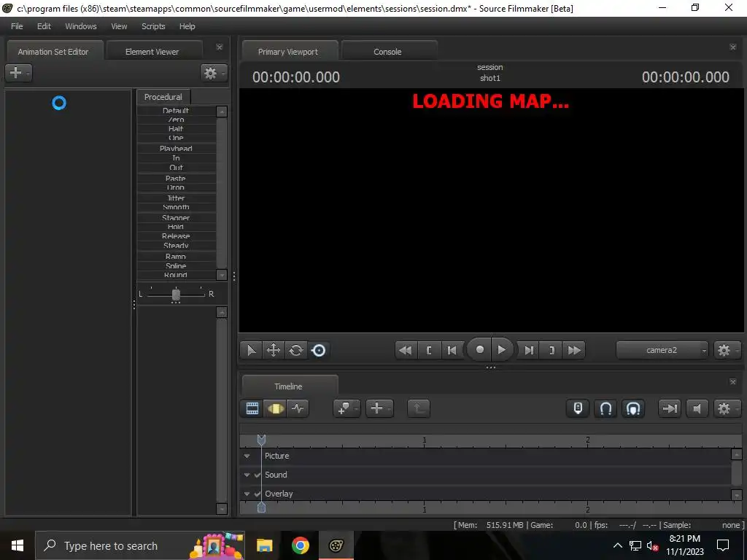Open File Explorer from the taskbar
747x560 pixels.
pyautogui.click(x=264, y=545)
